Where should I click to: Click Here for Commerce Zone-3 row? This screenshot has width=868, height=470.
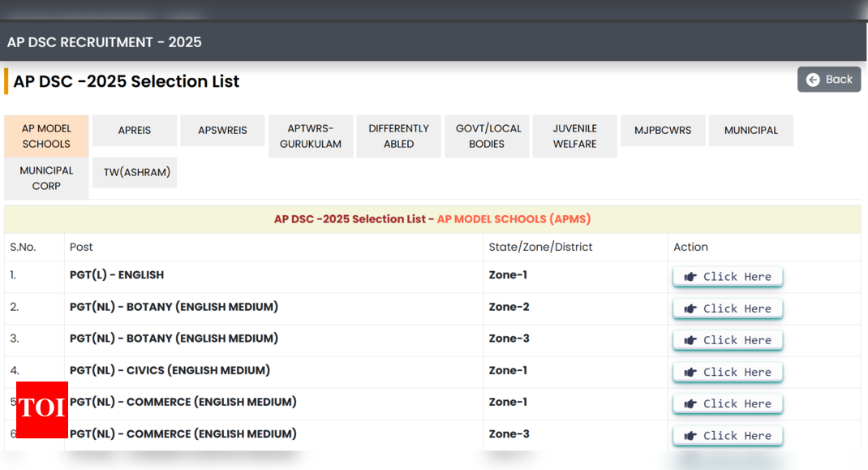728,436
